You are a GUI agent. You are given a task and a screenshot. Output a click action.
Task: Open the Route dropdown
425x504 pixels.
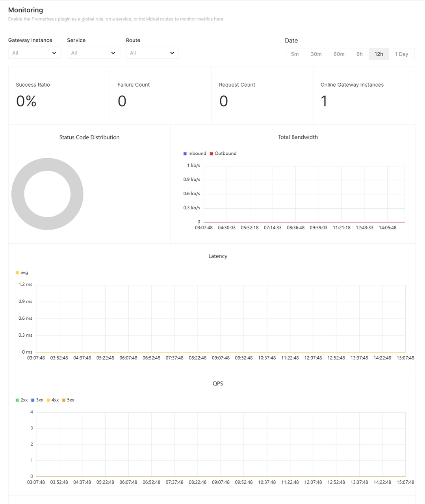(x=152, y=52)
